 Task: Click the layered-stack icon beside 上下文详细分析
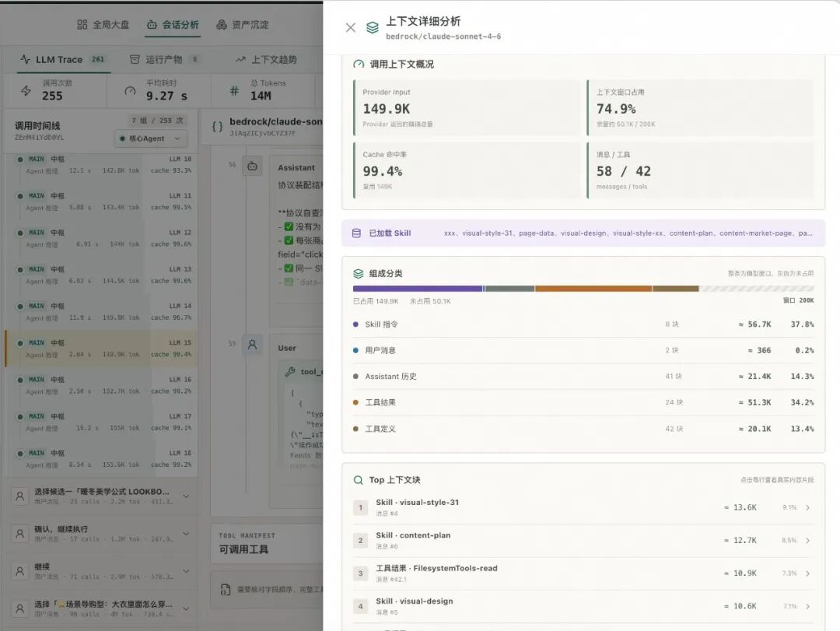(373, 27)
